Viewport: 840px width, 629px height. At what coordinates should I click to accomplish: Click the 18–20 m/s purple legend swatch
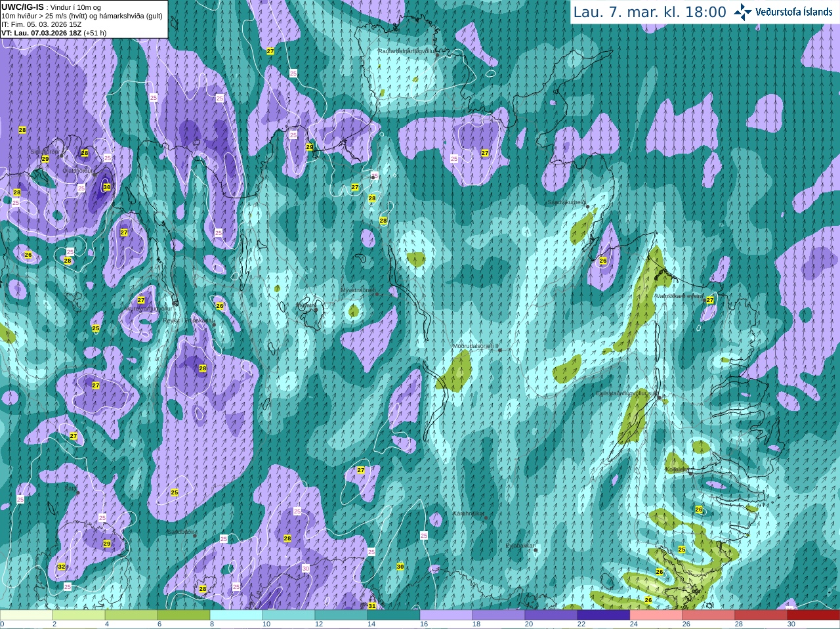coord(499,615)
